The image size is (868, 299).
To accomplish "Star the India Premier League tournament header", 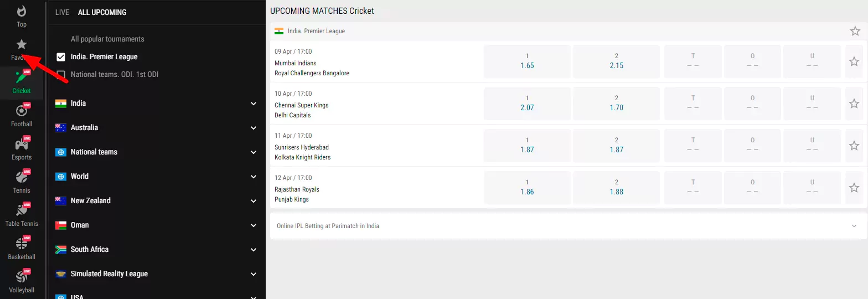I will click(855, 31).
